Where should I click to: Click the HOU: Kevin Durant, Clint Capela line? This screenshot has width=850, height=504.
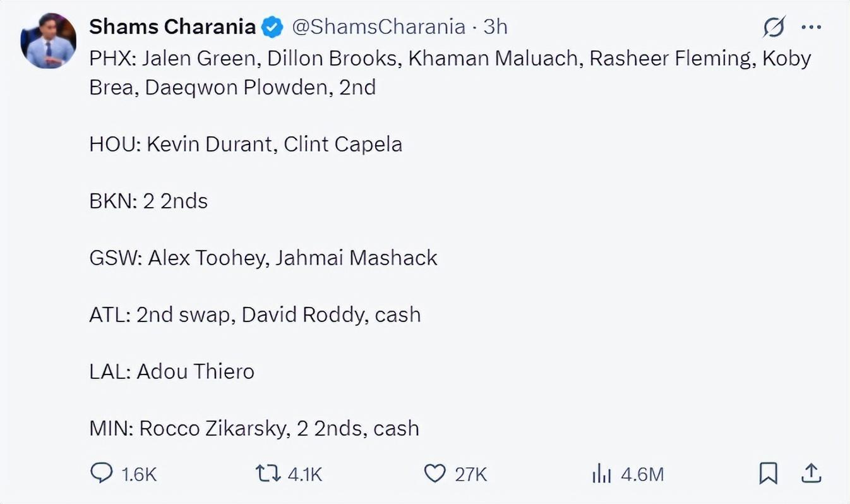246,144
